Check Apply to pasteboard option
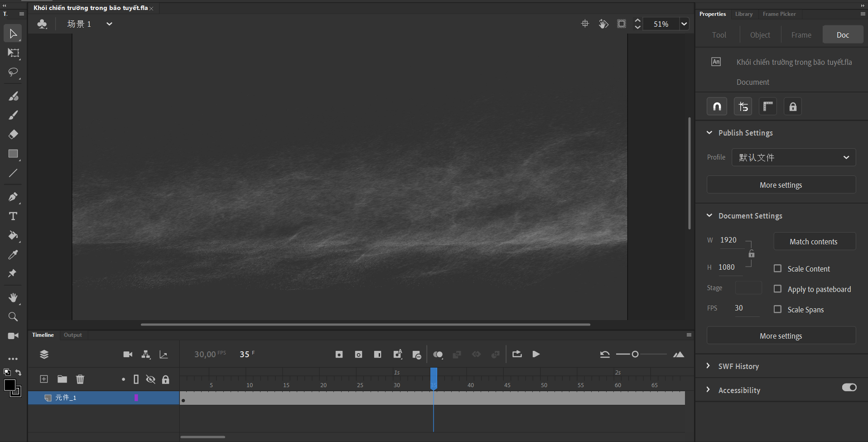Image resolution: width=868 pixels, height=442 pixels. click(777, 289)
